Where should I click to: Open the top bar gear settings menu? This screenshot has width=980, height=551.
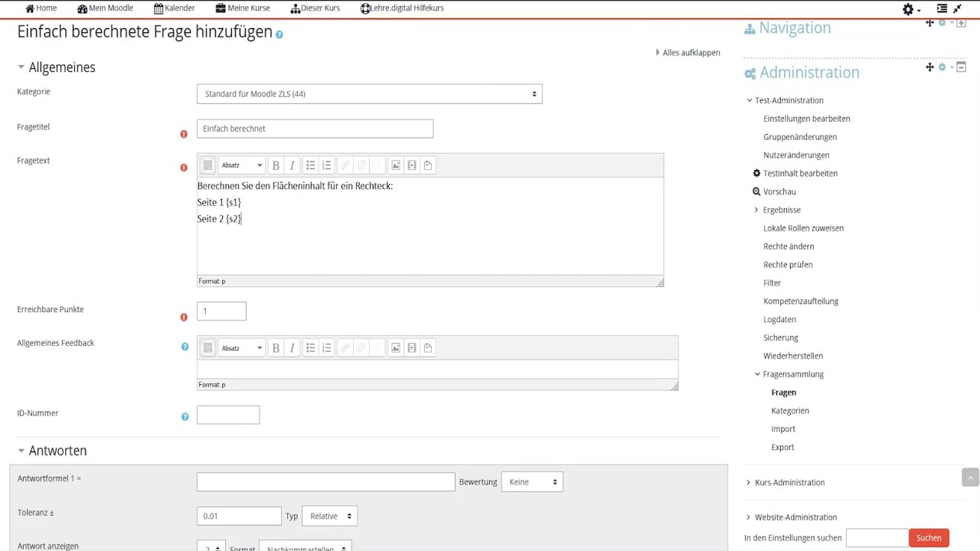click(x=910, y=9)
